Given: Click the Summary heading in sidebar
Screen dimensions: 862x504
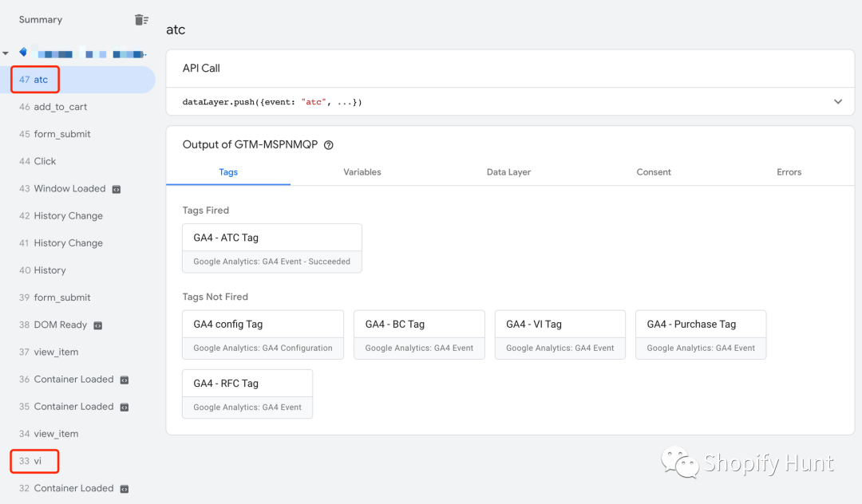Looking at the screenshot, I should [41, 20].
